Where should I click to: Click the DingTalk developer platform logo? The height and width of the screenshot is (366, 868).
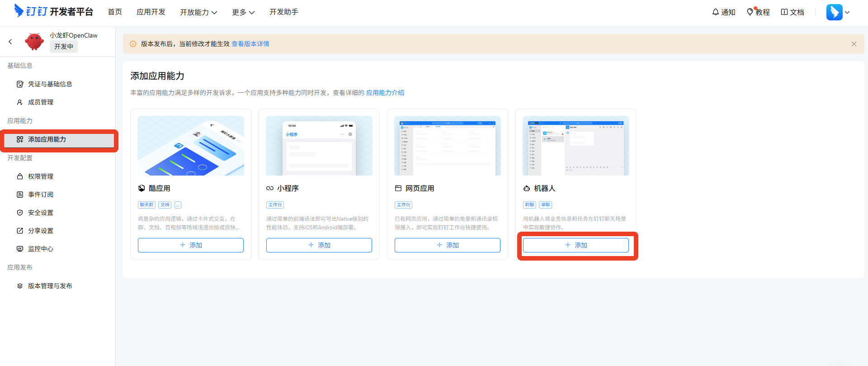tap(53, 11)
